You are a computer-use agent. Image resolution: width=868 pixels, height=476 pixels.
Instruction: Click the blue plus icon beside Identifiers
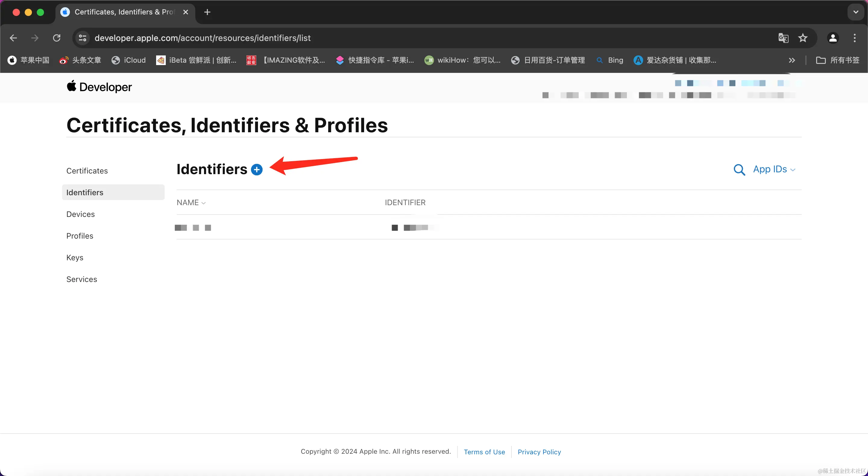coord(257,169)
